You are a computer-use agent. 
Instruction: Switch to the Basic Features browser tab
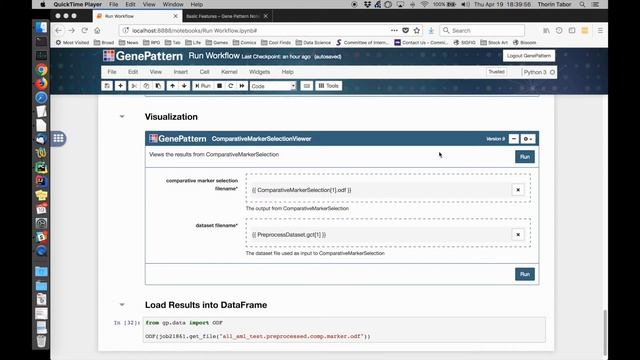tap(223, 16)
